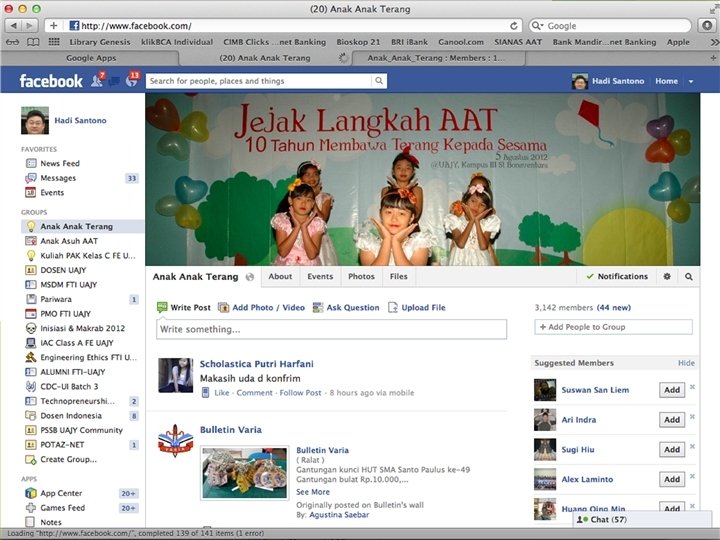The image size is (720, 540).
Task: Switch to Google Apps tab
Action: coord(90,58)
